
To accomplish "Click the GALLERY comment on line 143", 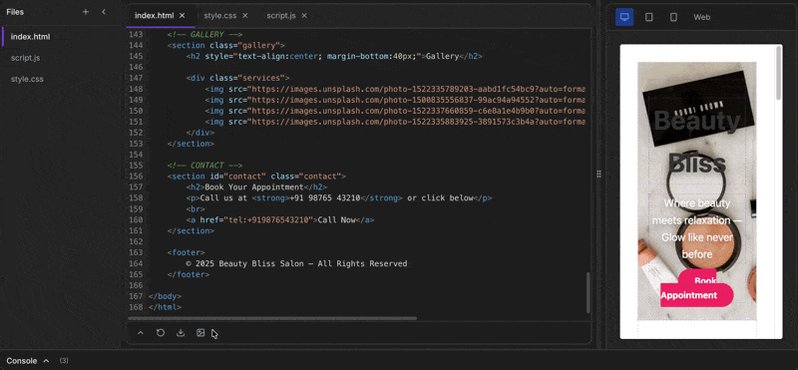I will click(x=205, y=35).
